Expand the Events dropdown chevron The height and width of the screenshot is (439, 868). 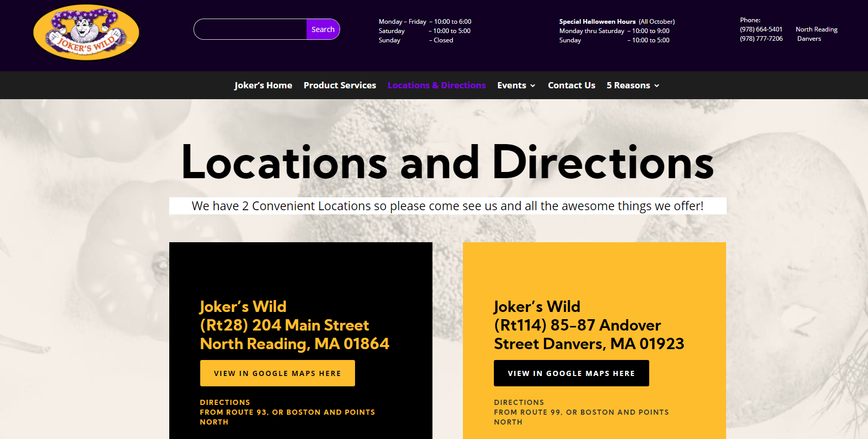tap(533, 86)
